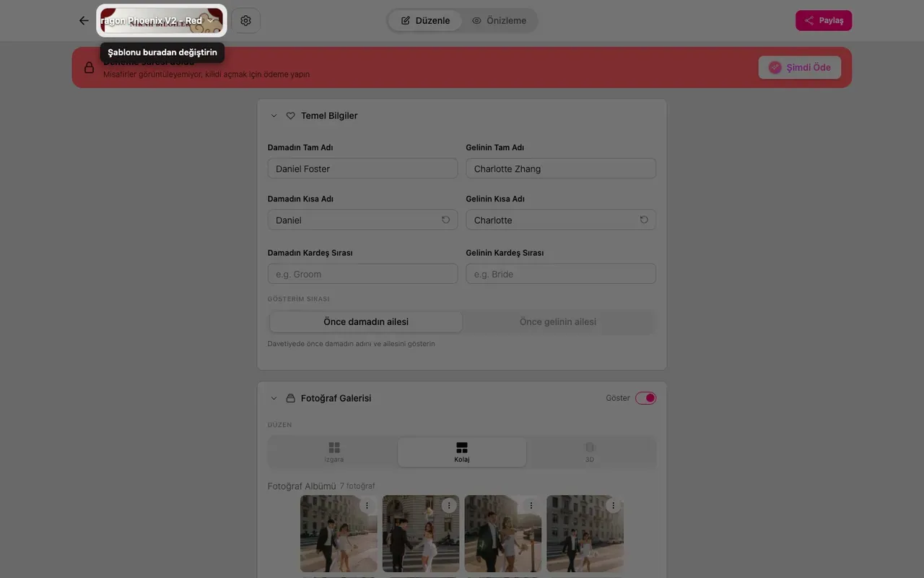Open settings with the gear icon

coord(245,20)
